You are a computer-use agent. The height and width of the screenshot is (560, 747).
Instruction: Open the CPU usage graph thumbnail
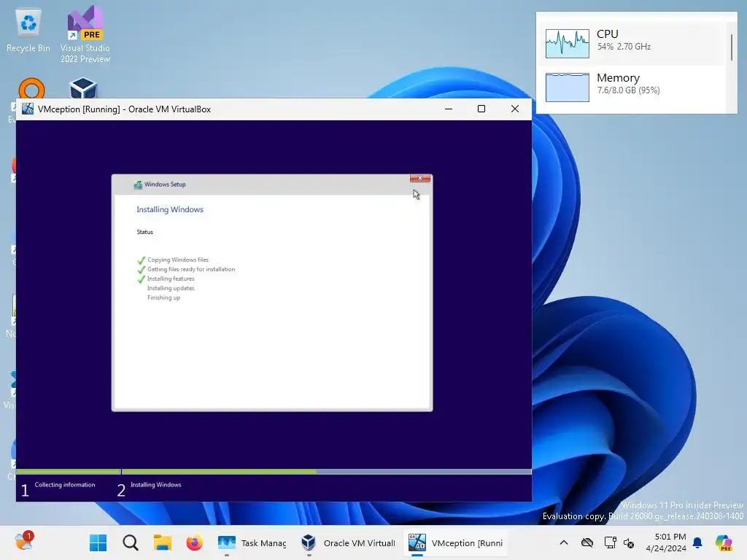tap(567, 43)
